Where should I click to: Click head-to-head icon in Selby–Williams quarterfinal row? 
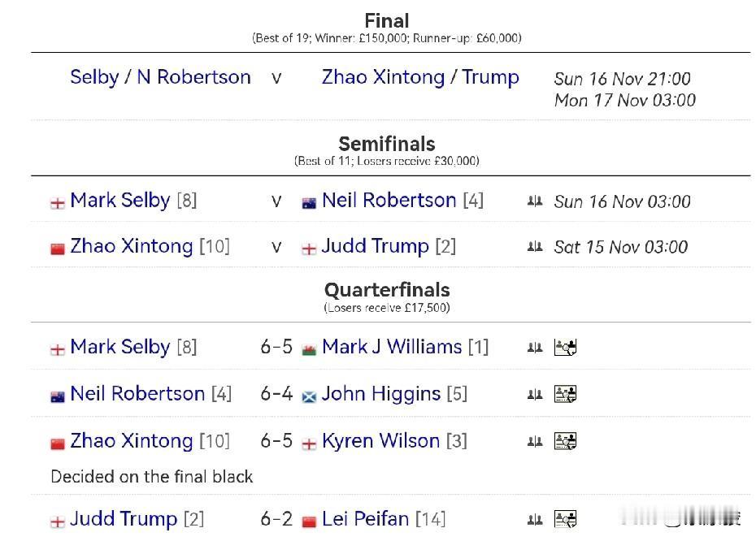[x=534, y=348]
